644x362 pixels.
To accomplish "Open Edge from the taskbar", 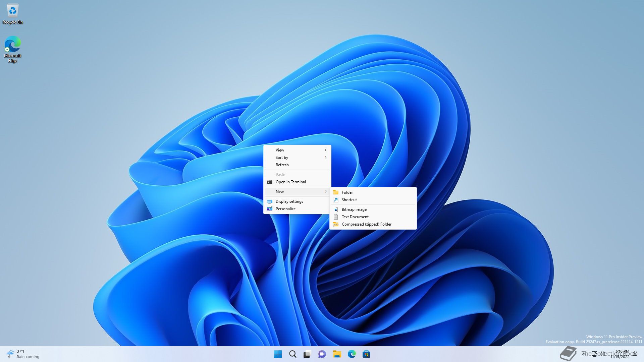I will tap(352, 354).
